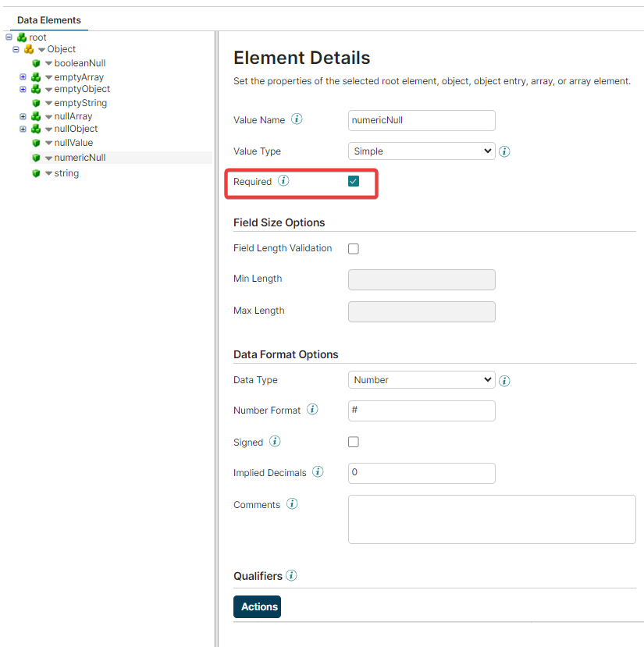Collapse the root tree node
The image size is (644, 647).
[9, 37]
